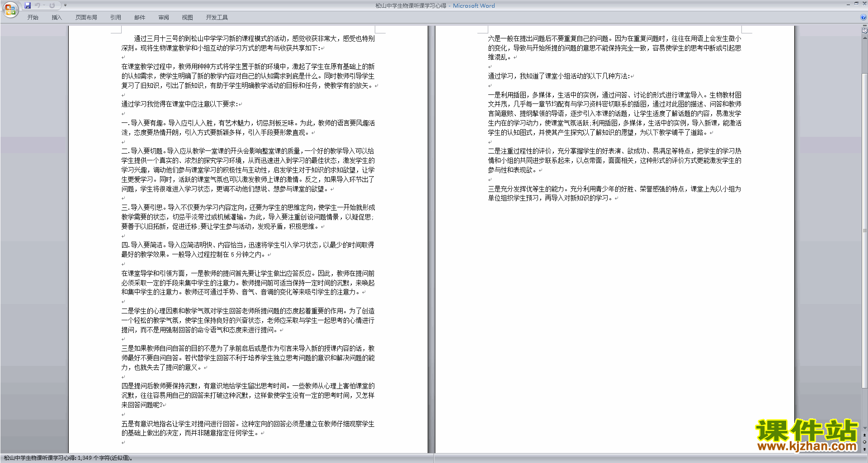Click the paragraph starting 二是注重过程性的评价
The height and width of the screenshot is (463, 868).
coord(614,160)
